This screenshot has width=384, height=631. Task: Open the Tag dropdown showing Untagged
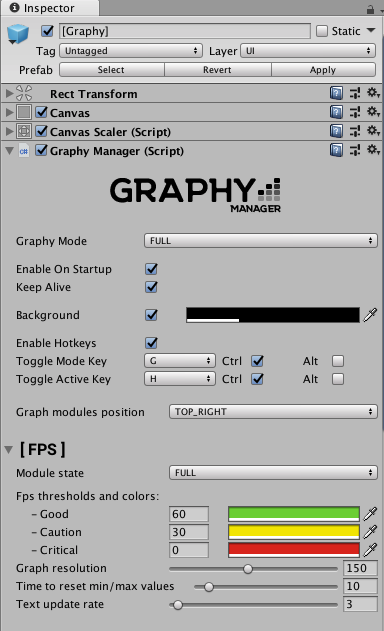point(130,51)
